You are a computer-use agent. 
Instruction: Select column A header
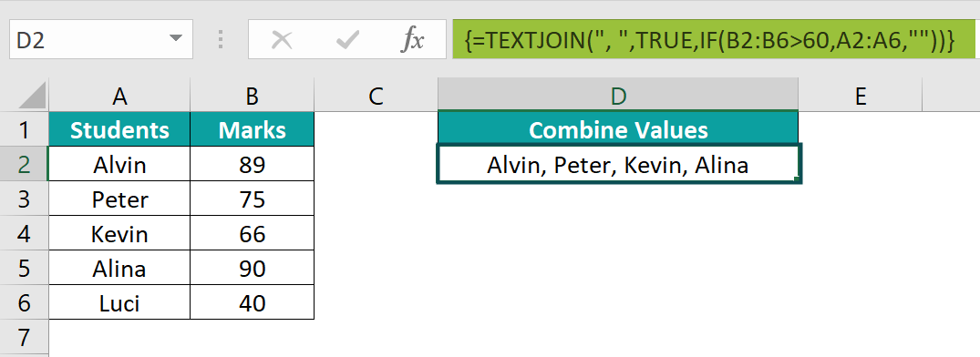(119, 96)
